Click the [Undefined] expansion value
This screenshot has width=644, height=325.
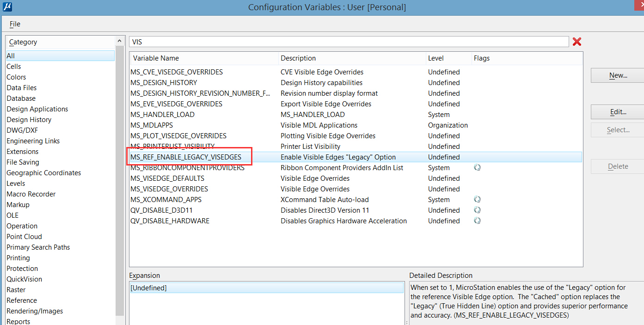[267, 288]
